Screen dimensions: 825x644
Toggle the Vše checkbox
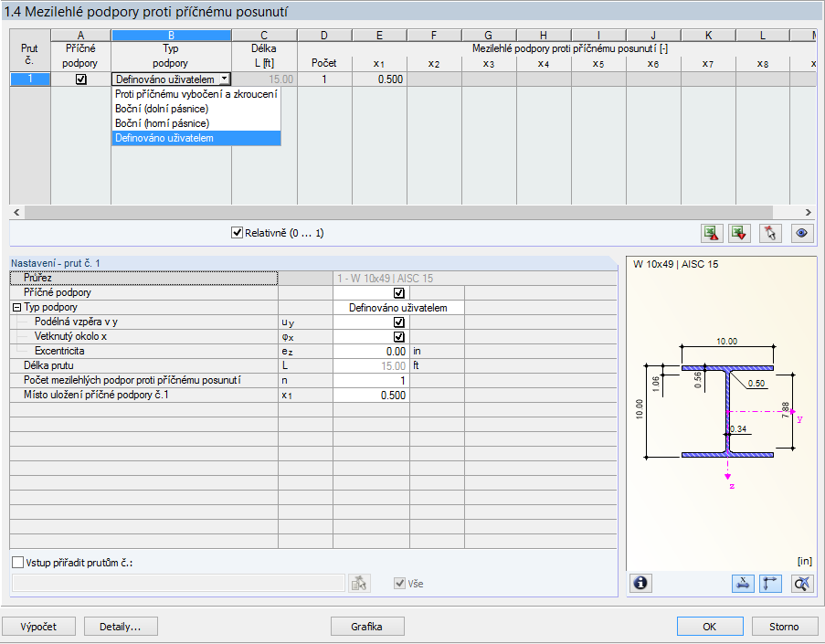pyautogui.click(x=400, y=583)
